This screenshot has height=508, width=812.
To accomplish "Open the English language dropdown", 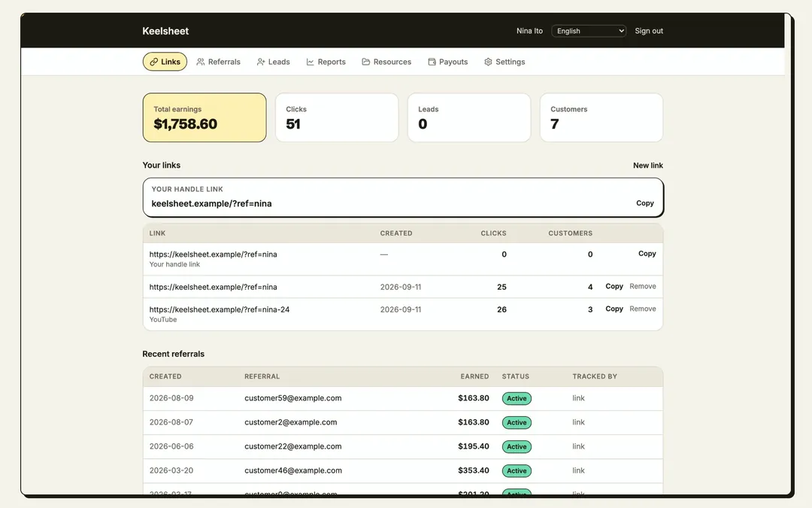I will [589, 31].
